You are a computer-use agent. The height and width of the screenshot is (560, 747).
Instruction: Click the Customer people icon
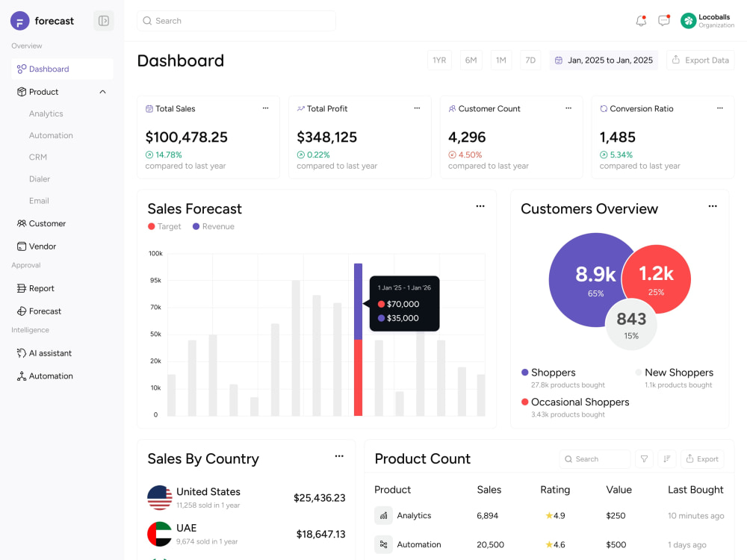pos(22,223)
